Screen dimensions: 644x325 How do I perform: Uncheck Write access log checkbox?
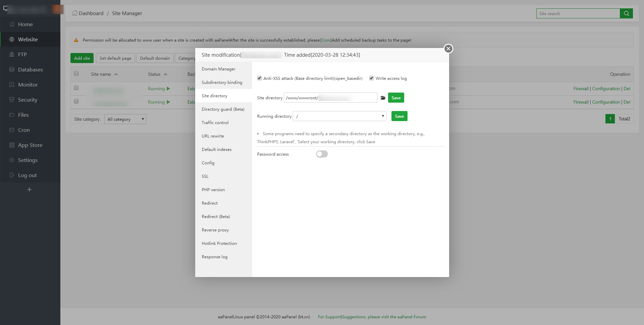click(x=371, y=78)
